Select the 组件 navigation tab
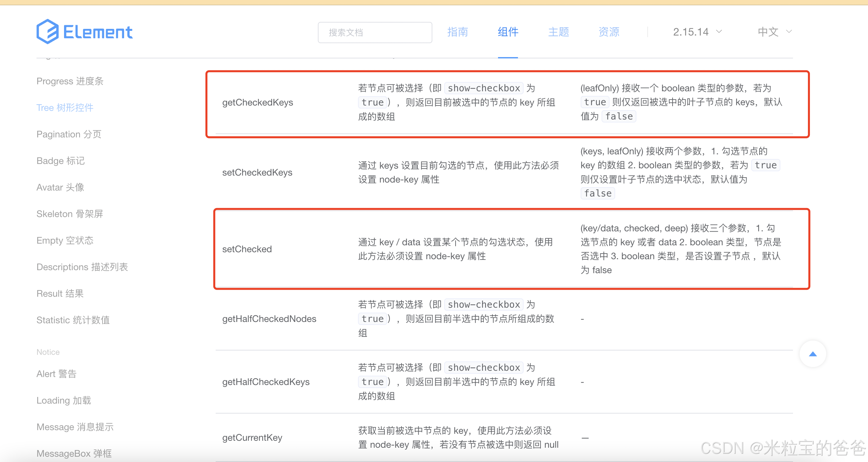The height and width of the screenshot is (462, 868). pyautogui.click(x=507, y=32)
